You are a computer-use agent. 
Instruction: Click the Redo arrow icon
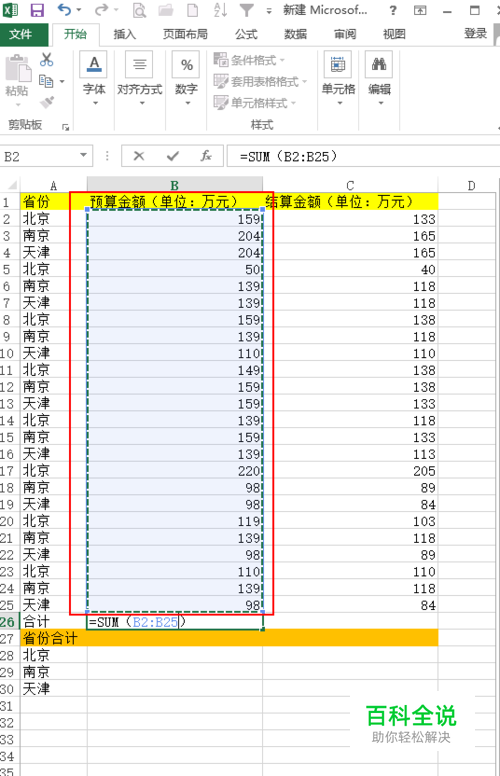(x=101, y=10)
